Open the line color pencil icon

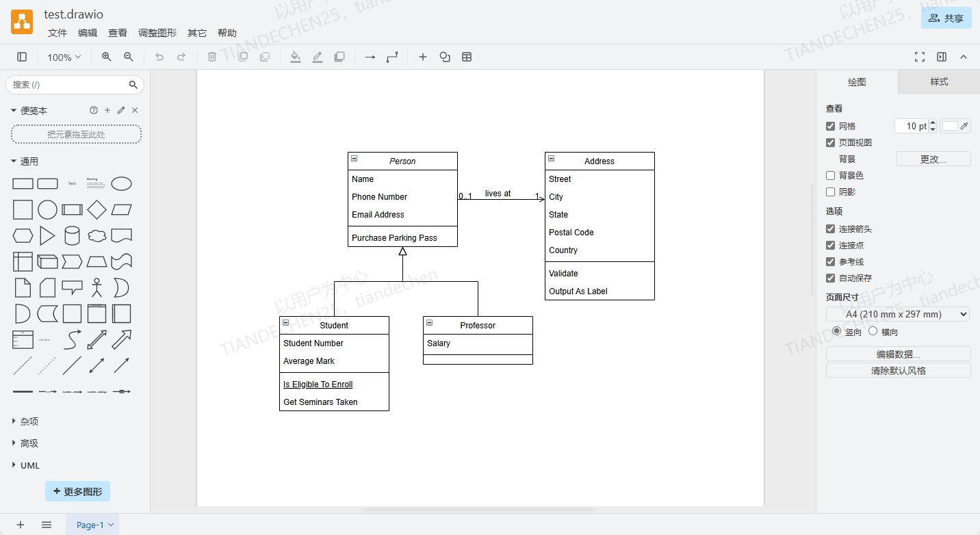(x=318, y=57)
